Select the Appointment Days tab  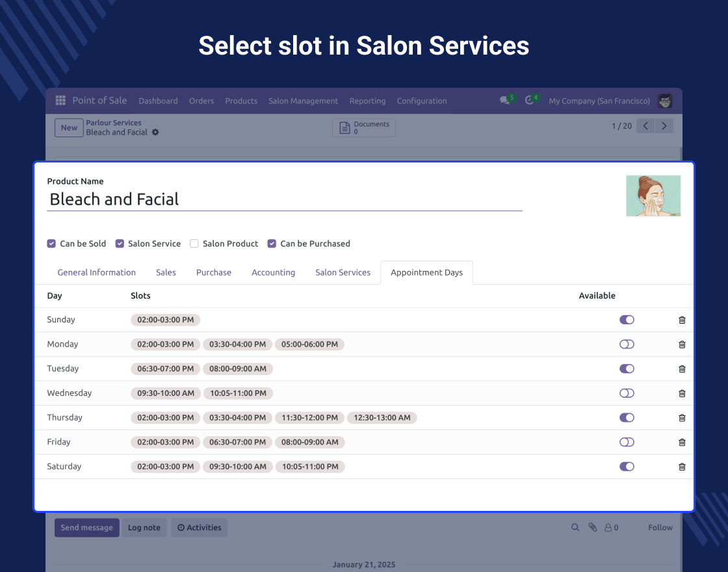click(426, 272)
